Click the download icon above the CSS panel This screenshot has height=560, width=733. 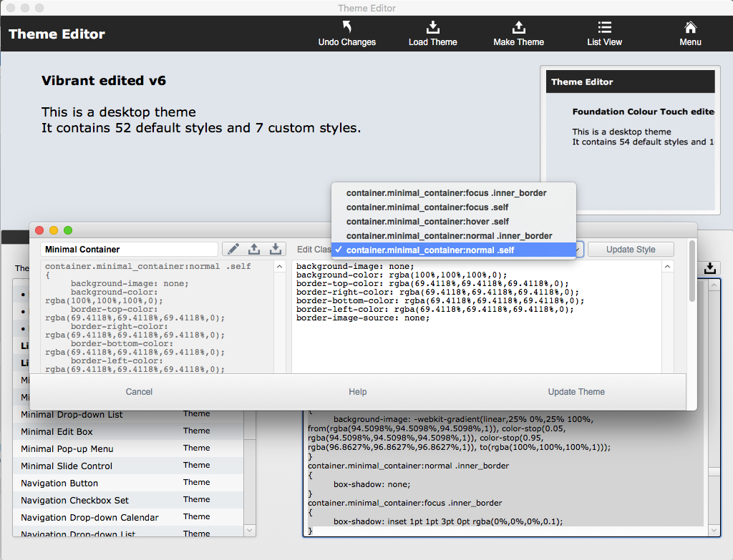[709, 268]
